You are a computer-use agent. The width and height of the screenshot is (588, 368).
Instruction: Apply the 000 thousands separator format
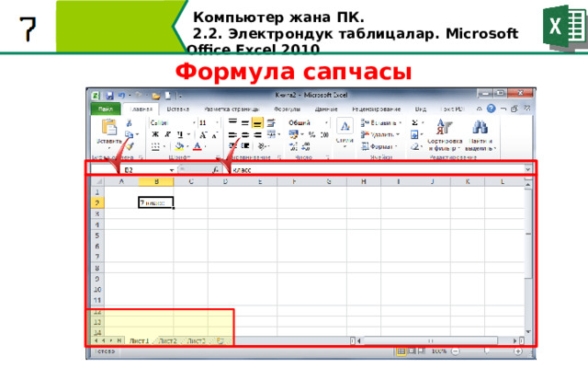[324, 134]
